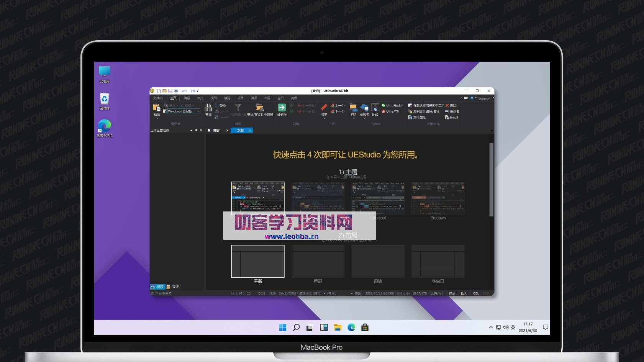This screenshot has height=362, width=644.
Task: Toggle writable (可写) status in status bar
Action: coord(452,294)
